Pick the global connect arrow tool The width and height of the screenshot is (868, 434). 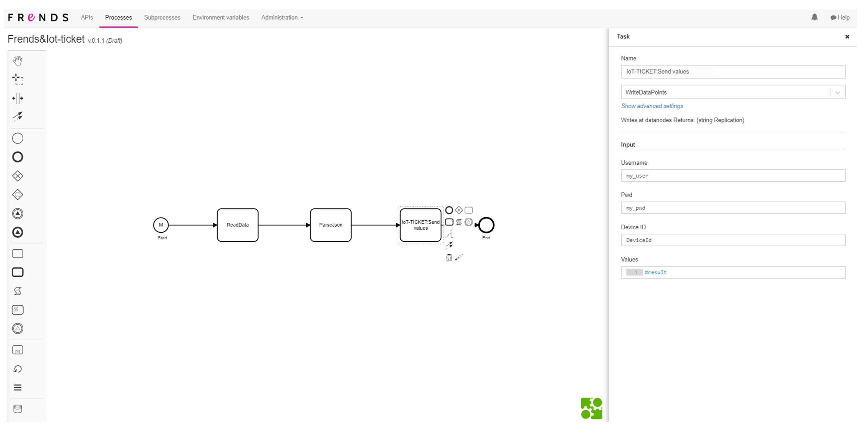pos(18,117)
